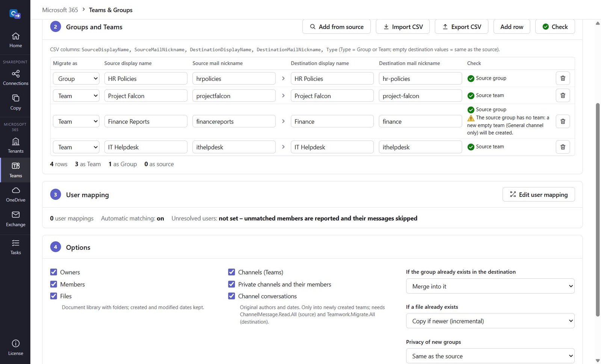Screen dimensions: 601x364
Task: Open the Home sidebar icon
Action: pyautogui.click(x=15, y=40)
